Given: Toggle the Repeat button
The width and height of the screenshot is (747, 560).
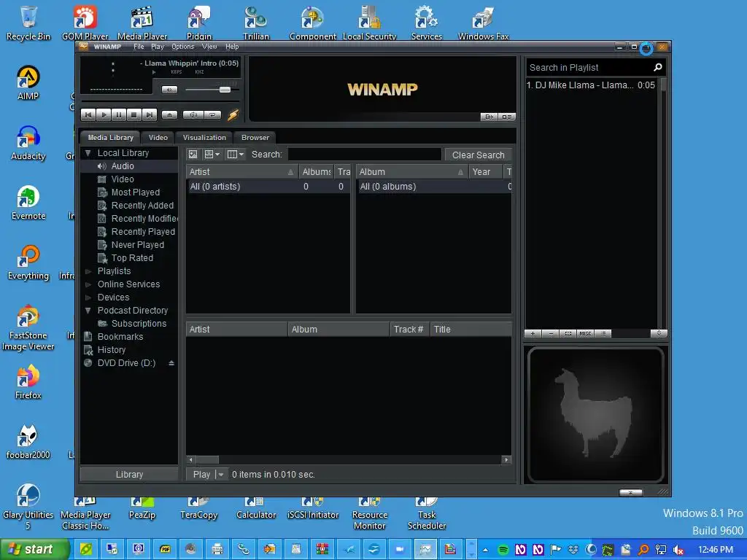Looking at the screenshot, I should pos(212,114).
